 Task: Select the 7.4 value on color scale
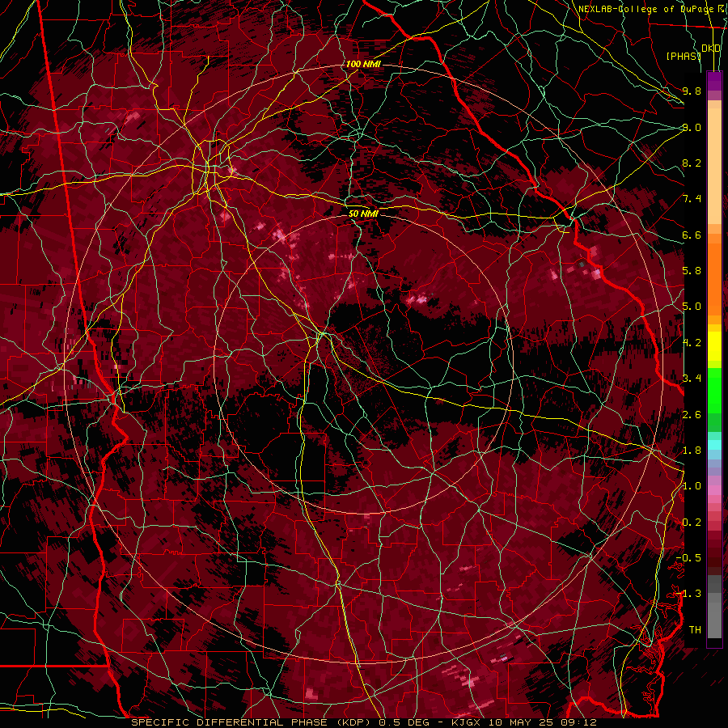[x=692, y=199]
